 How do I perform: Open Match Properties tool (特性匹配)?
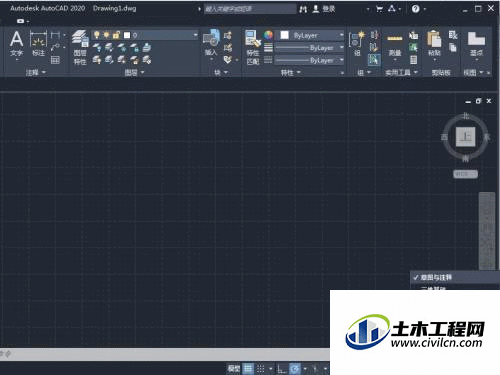click(x=253, y=47)
